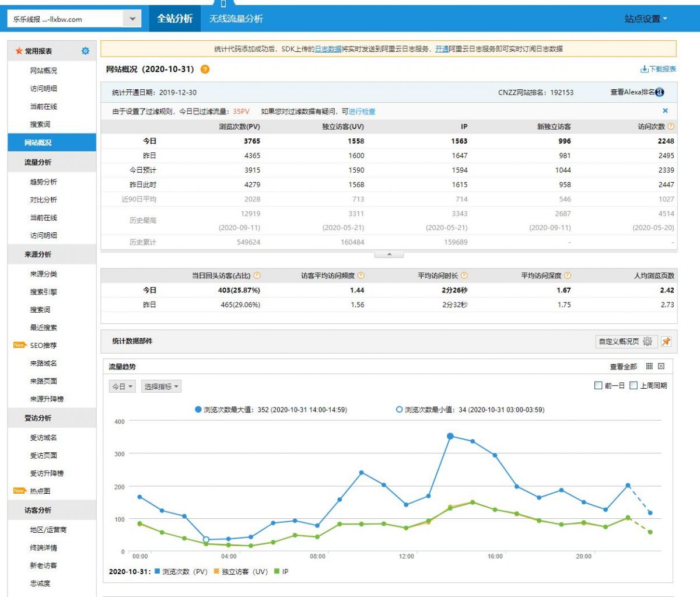Image resolution: width=700 pixels, height=597 pixels.
Task: Click the 下载报表 link
Action: [x=659, y=69]
